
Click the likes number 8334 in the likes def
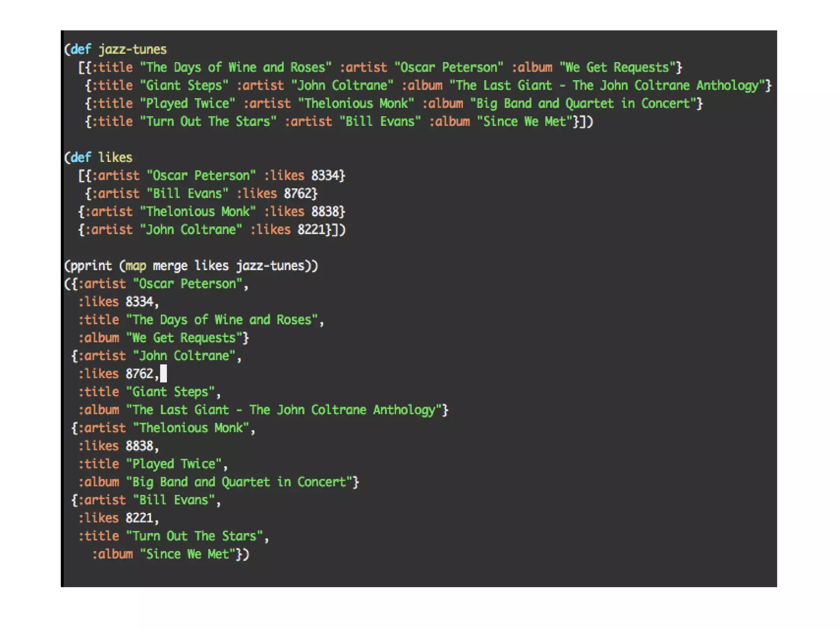click(x=325, y=176)
